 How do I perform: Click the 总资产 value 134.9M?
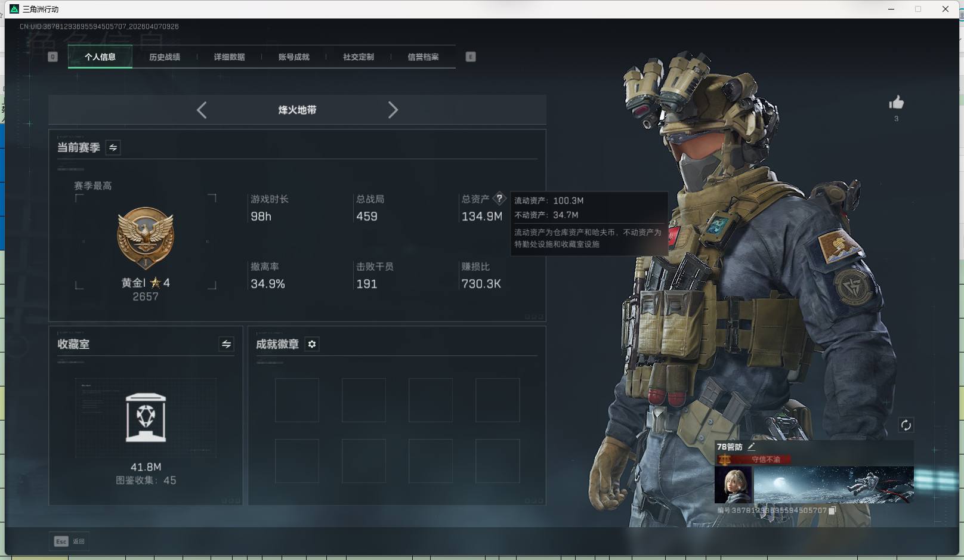(x=482, y=216)
